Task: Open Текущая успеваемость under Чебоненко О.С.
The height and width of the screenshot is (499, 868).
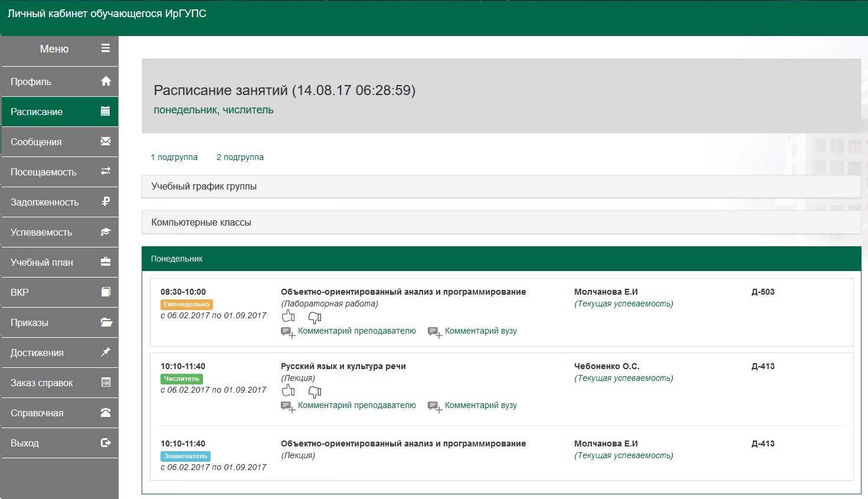Action: click(x=624, y=378)
